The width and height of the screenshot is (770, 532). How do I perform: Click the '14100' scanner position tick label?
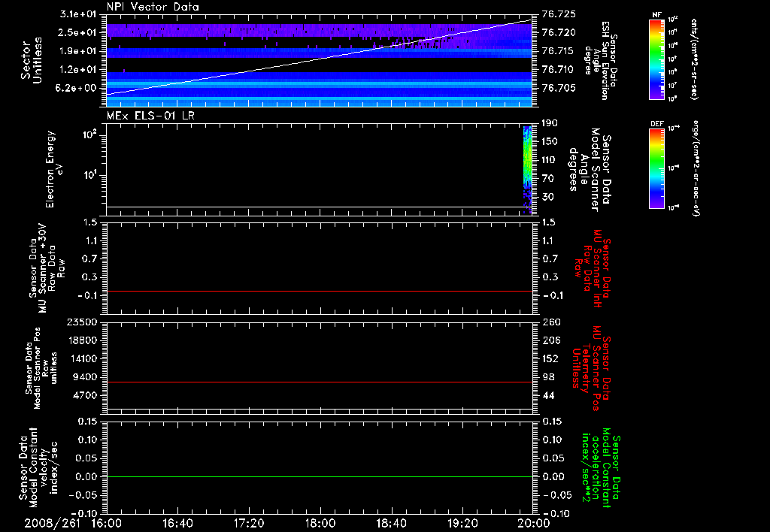(83, 358)
